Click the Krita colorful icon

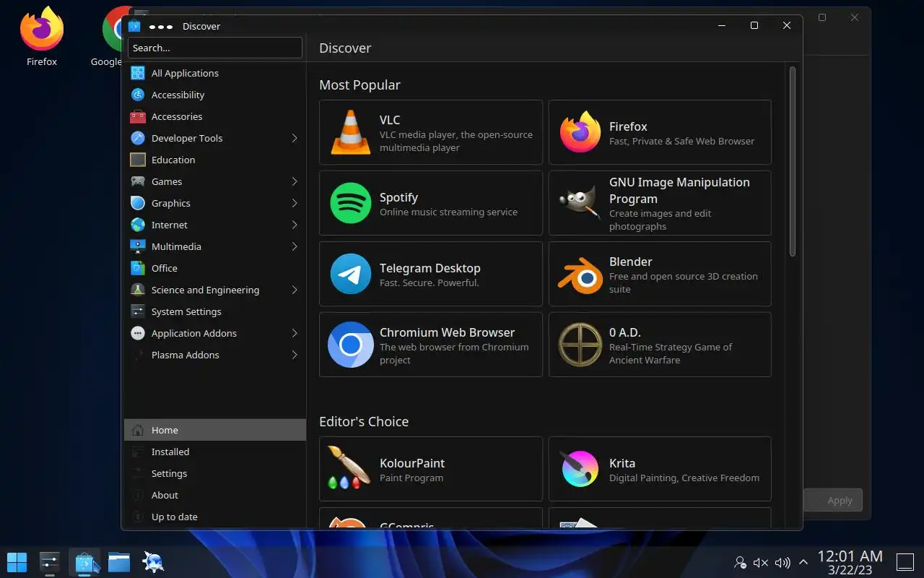[580, 469]
